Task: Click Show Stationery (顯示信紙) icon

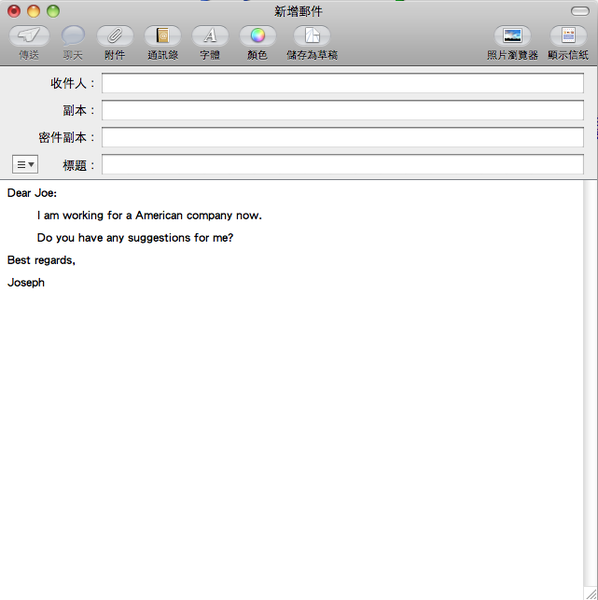Action: click(x=568, y=36)
